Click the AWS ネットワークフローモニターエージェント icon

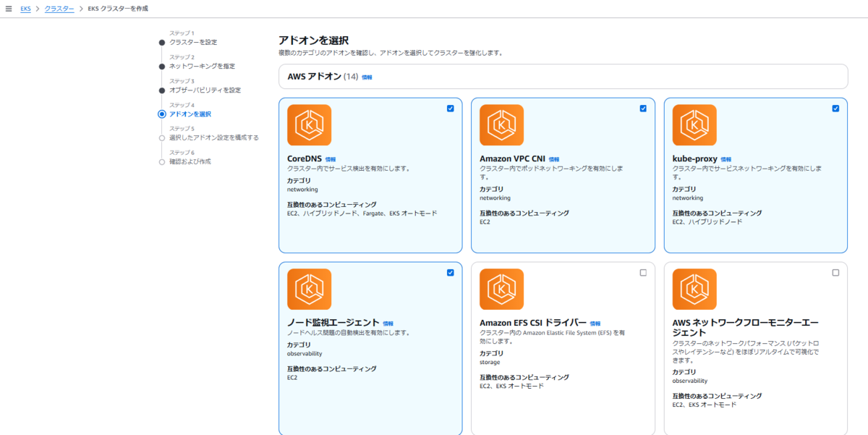(694, 290)
